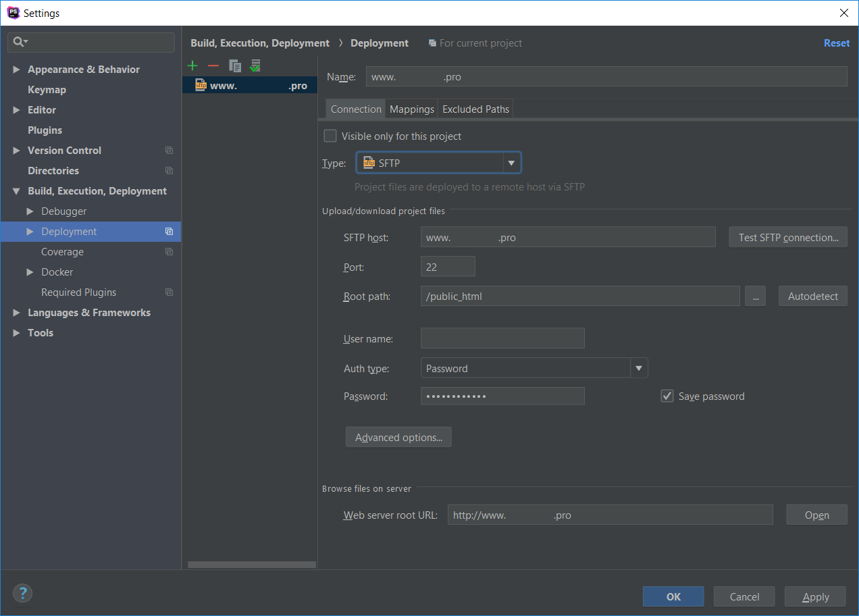Click the SFTP host field
The width and height of the screenshot is (859, 616).
[x=568, y=237]
